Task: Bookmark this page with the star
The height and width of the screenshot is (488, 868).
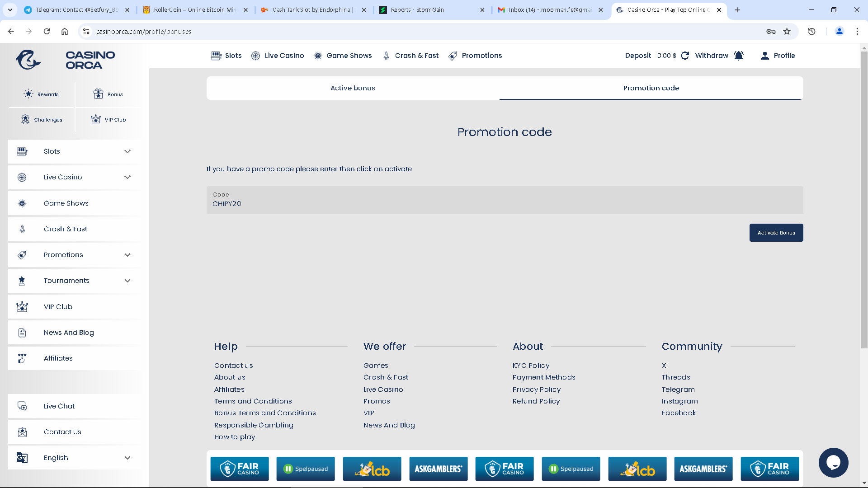Action: pos(787,31)
